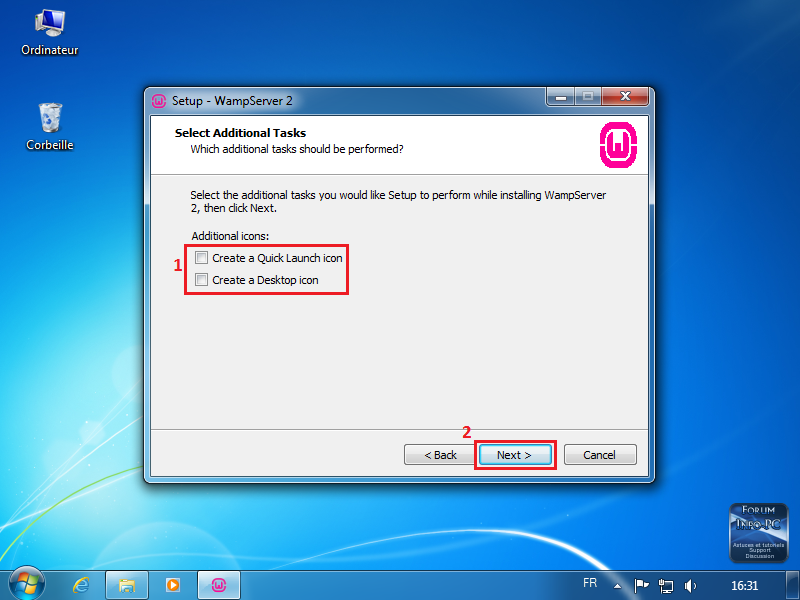Open Action Center flag tray icon

[641, 585]
